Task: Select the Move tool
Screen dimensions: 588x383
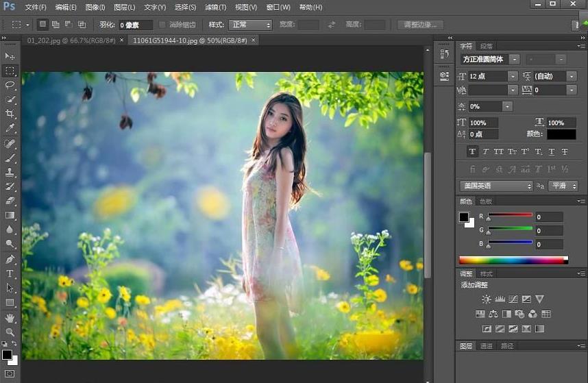Action: click(10, 56)
